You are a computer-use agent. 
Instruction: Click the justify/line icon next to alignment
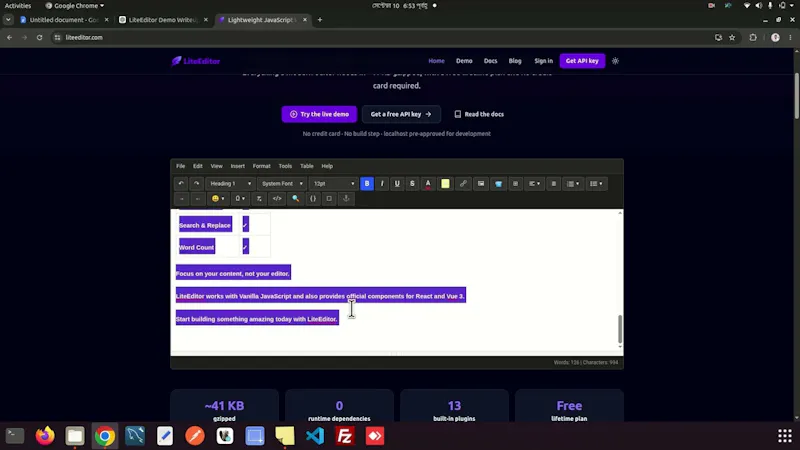[554, 184]
